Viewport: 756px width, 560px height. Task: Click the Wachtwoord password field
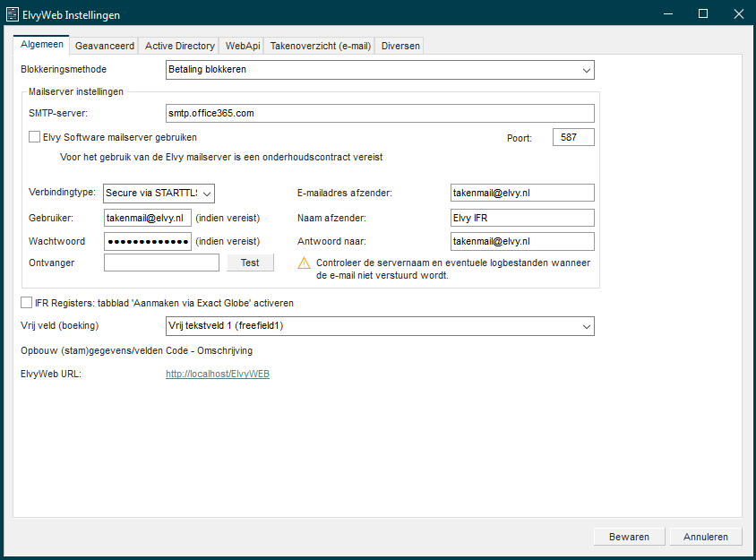(148, 242)
